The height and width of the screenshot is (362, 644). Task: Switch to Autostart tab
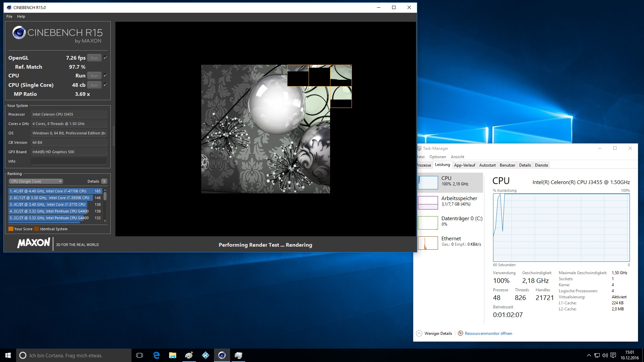(x=487, y=165)
